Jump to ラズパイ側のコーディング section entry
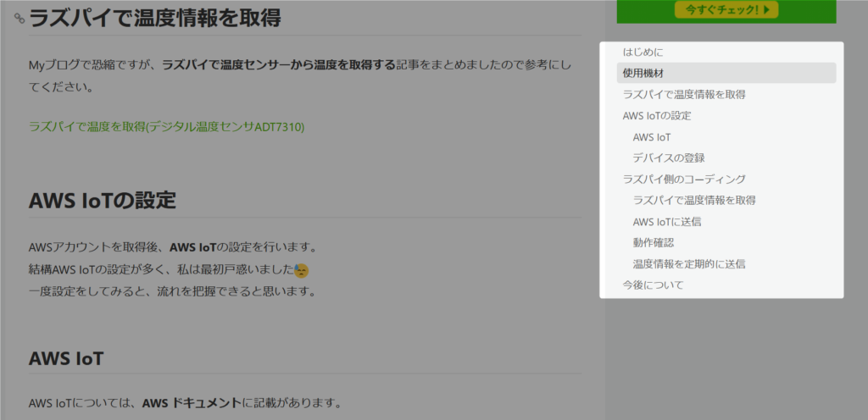868x420 pixels. (684, 179)
